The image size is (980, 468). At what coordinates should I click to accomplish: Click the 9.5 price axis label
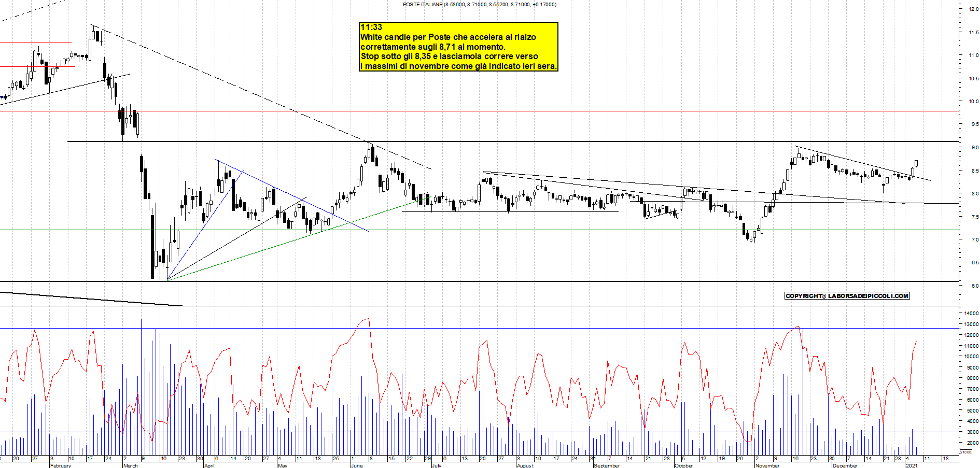pos(975,124)
